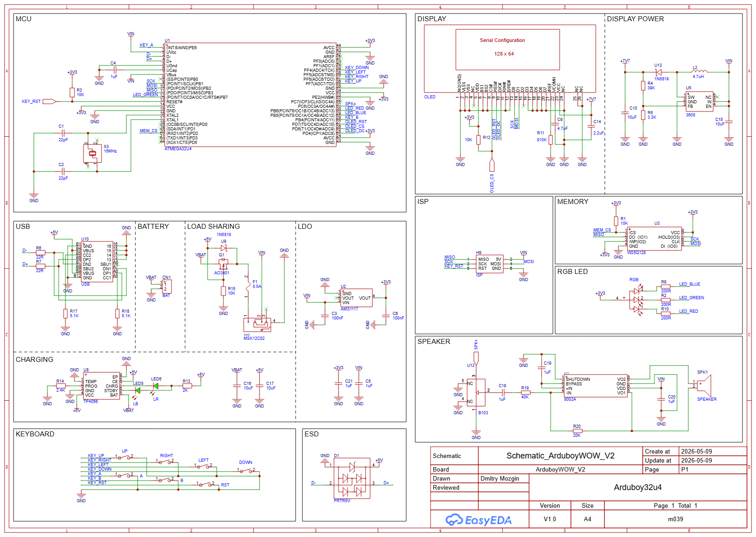Select the R20 20K feedback resistor
Image resolution: width=756 pixels, height=537 pixels.
(x=577, y=431)
